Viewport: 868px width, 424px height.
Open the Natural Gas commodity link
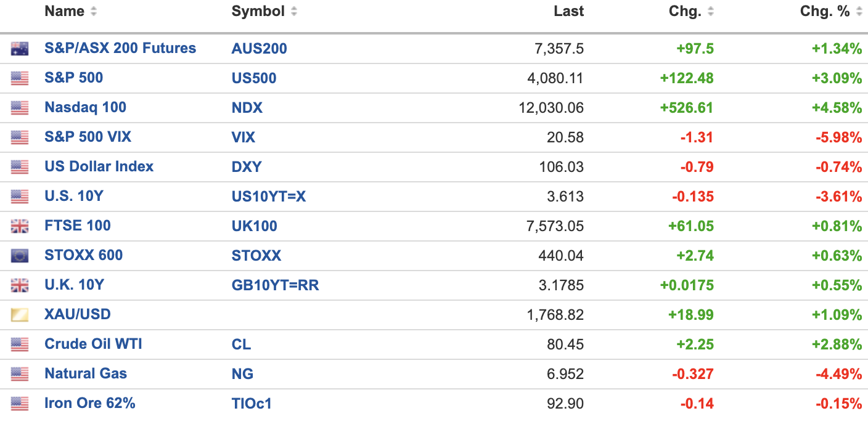(85, 374)
